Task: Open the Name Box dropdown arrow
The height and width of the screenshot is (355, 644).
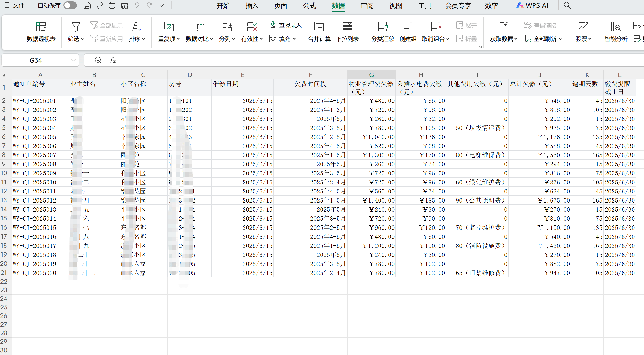Action: [73, 60]
